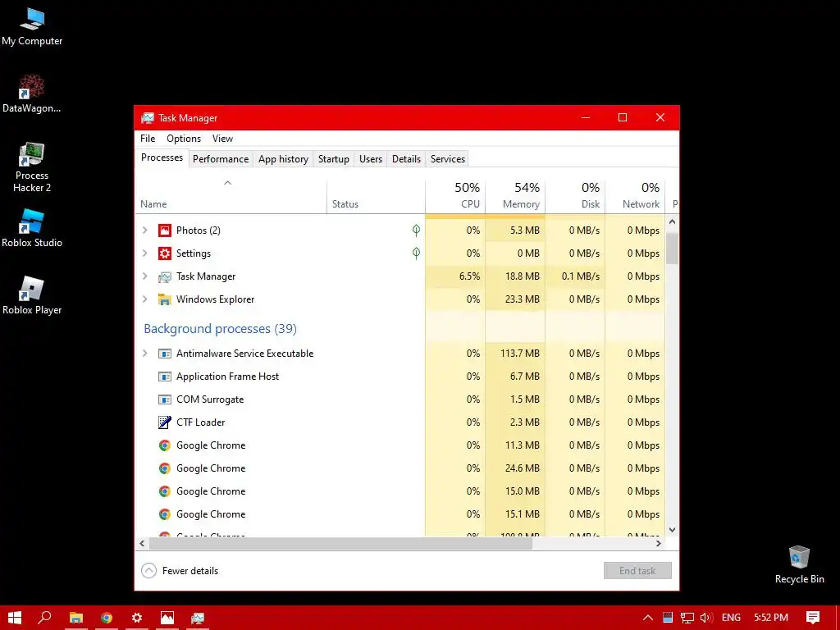The width and height of the screenshot is (840, 630).
Task: Switch to the Details tab
Action: point(406,159)
